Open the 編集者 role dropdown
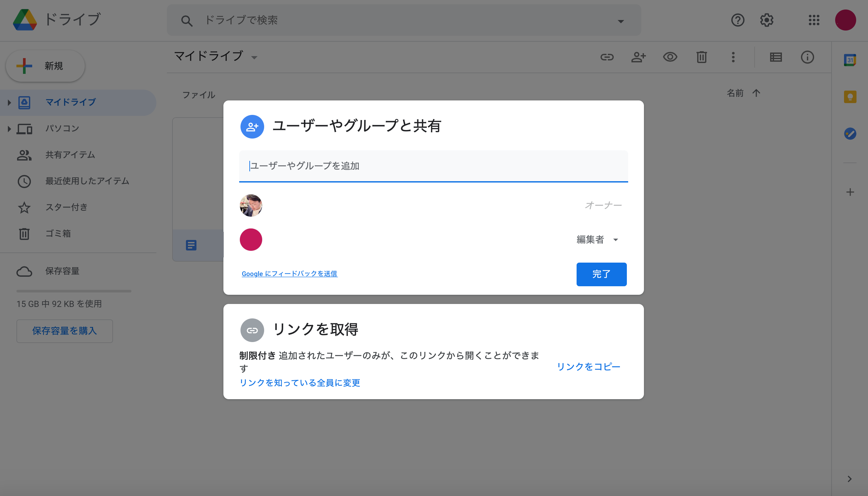Screen dimensions: 868x496 pos(597,240)
